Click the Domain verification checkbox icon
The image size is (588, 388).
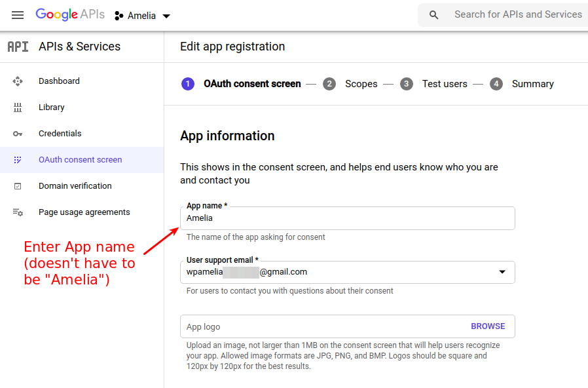point(18,186)
